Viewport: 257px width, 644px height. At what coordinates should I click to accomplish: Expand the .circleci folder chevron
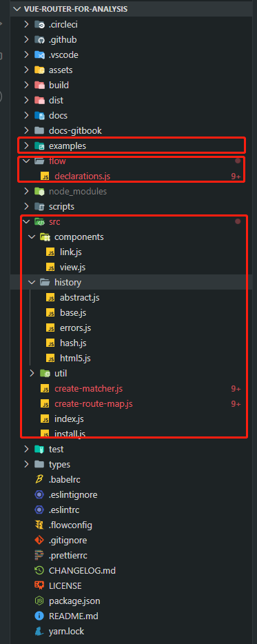[x=26, y=25]
